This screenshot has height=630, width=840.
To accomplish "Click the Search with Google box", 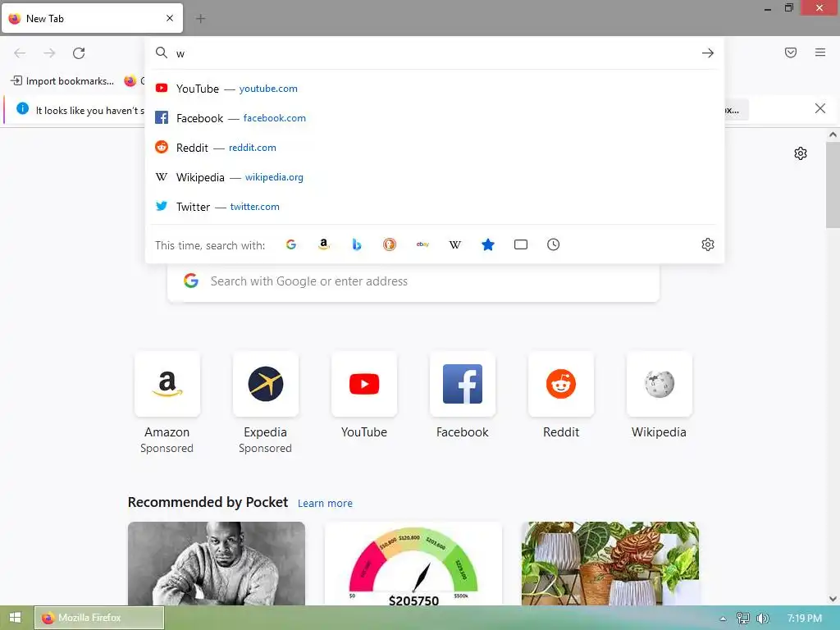I will (413, 281).
